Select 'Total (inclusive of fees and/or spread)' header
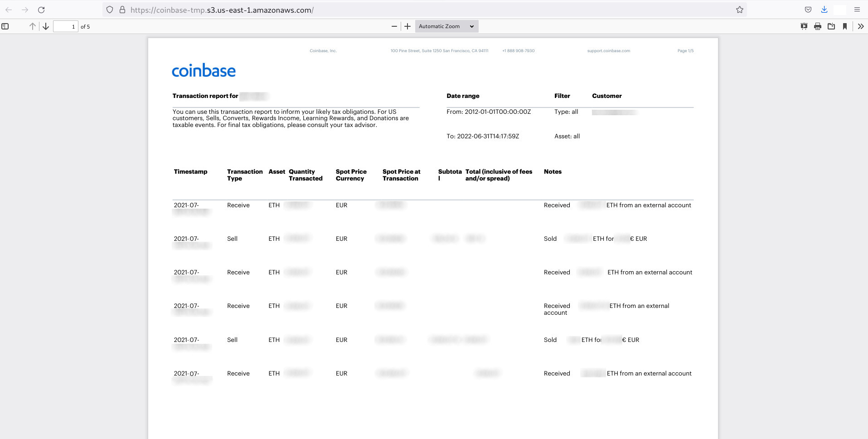868x439 pixels. 499,175
